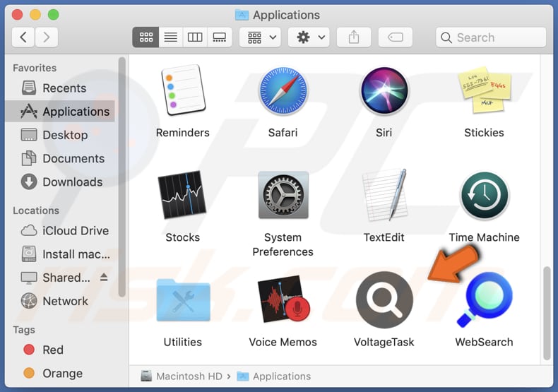Viewport: 558px width, 392px height.
Task: Select the VoltageTask label text
Action: click(384, 342)
